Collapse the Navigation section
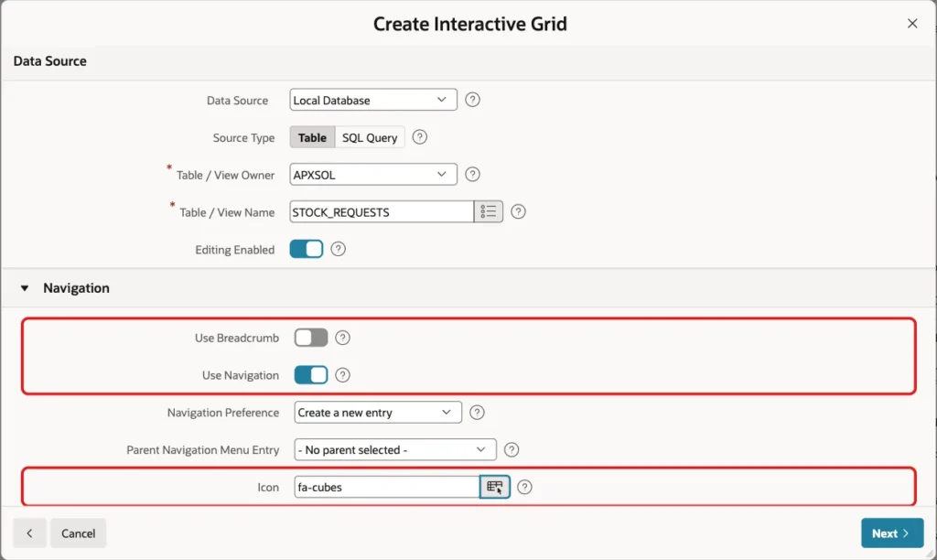This screenshot has width=937, height=560. point(25,288)
